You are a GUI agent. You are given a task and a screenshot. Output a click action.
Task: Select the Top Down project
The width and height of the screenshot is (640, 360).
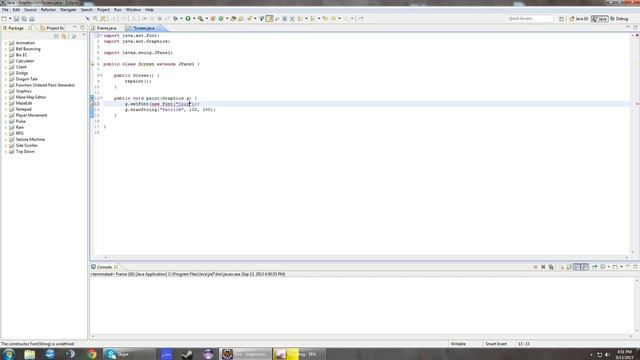pos(25,151)
